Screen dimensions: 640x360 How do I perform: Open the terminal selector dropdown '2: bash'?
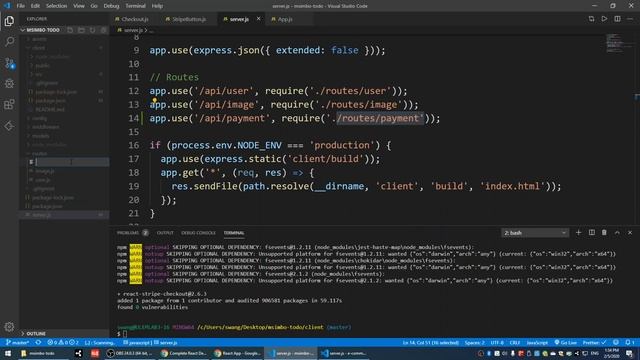tap(535, 233)
